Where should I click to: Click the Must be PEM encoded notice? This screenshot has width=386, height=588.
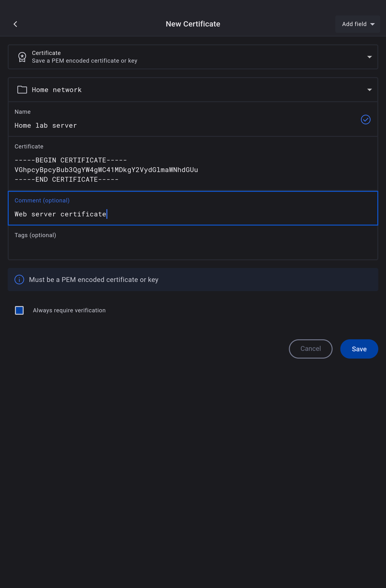(94, 280)
